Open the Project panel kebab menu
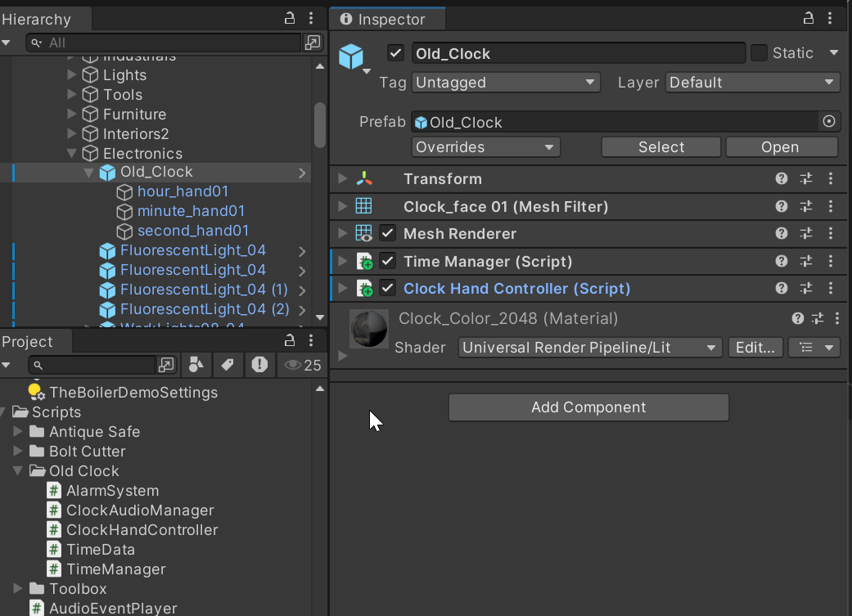 click(x=311, y=340)
